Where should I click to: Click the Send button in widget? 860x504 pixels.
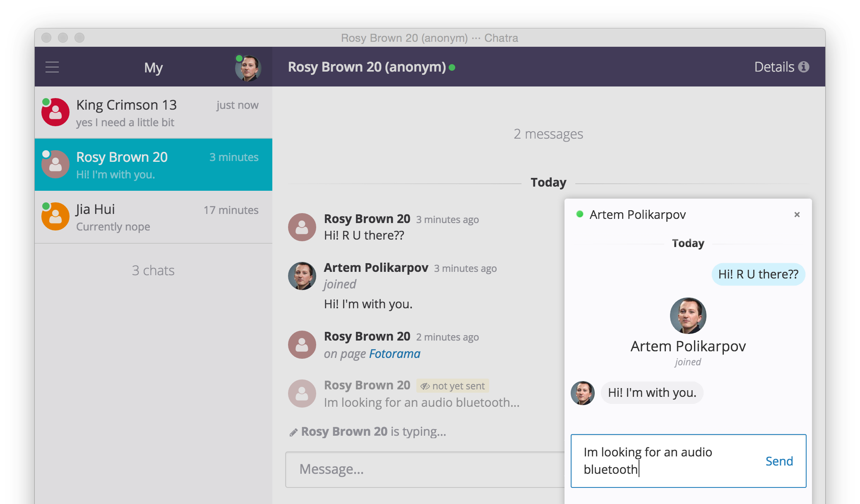(779, 461)
